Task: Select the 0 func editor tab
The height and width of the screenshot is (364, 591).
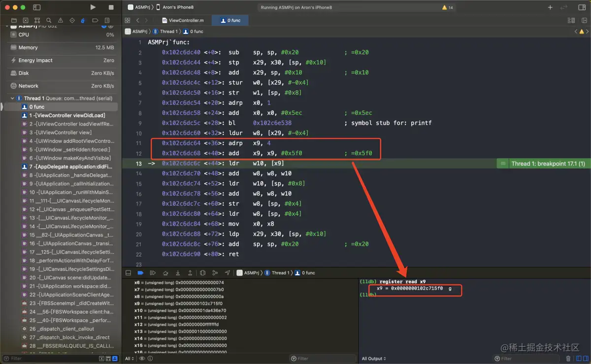Action: (x=230, y=20)
